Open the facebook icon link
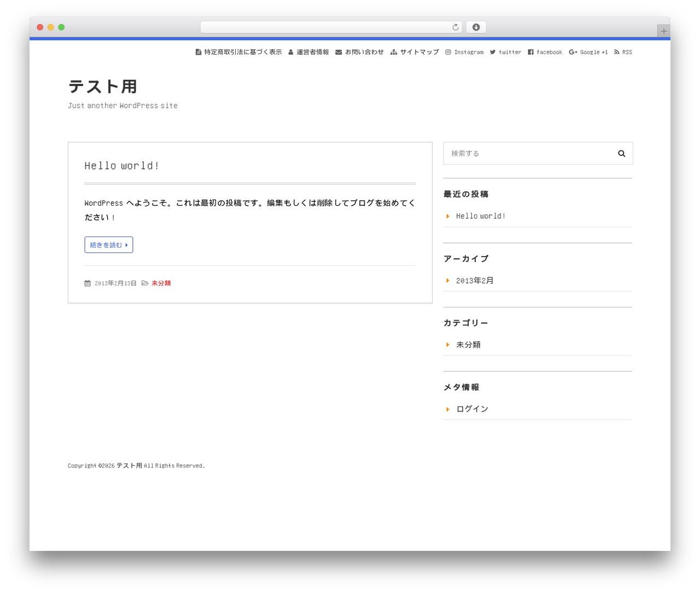 [530, 52]
